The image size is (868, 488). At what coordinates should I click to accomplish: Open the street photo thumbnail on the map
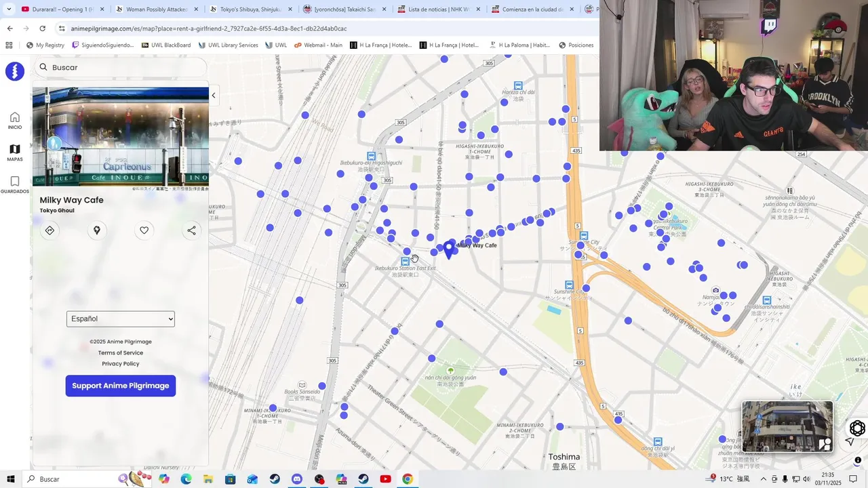[787, 426]
